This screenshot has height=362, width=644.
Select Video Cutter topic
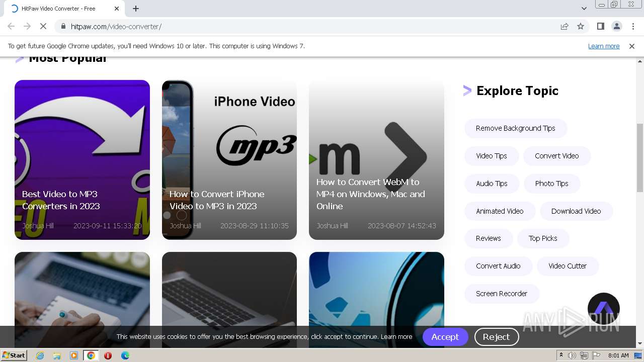tap(568, 266)
